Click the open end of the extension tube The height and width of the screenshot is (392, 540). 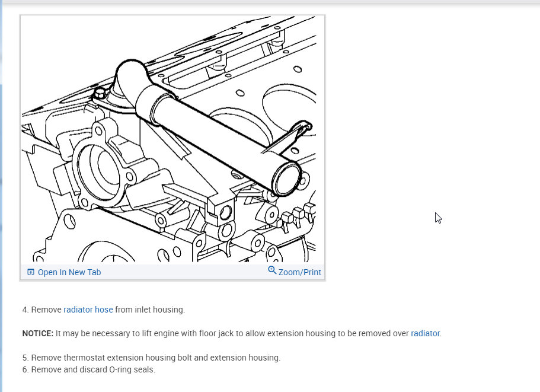pos(286,179)
